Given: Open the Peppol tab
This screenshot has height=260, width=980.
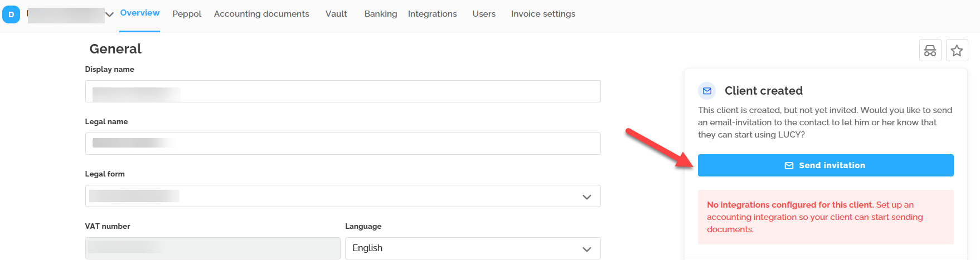Looking at the screenshot, I should click(187, 14).
